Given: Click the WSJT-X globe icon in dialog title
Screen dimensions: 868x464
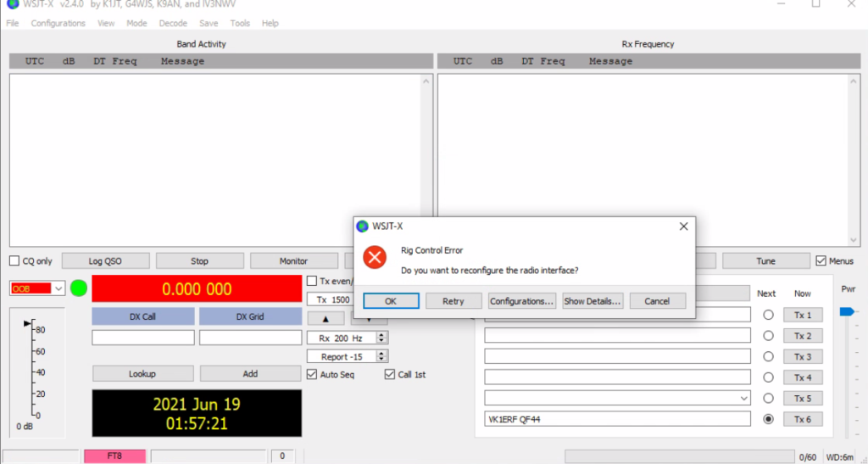Looking at the screenshot, I should (363, 226).
